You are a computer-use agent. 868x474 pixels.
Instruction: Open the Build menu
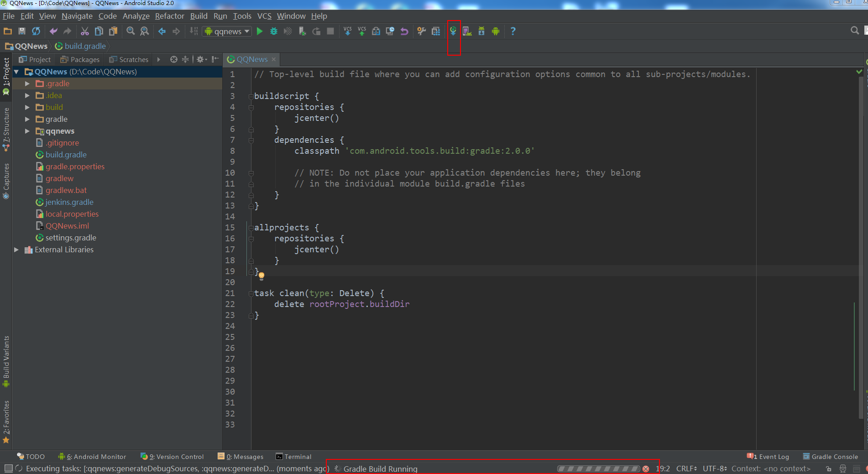tap(199, 16)
